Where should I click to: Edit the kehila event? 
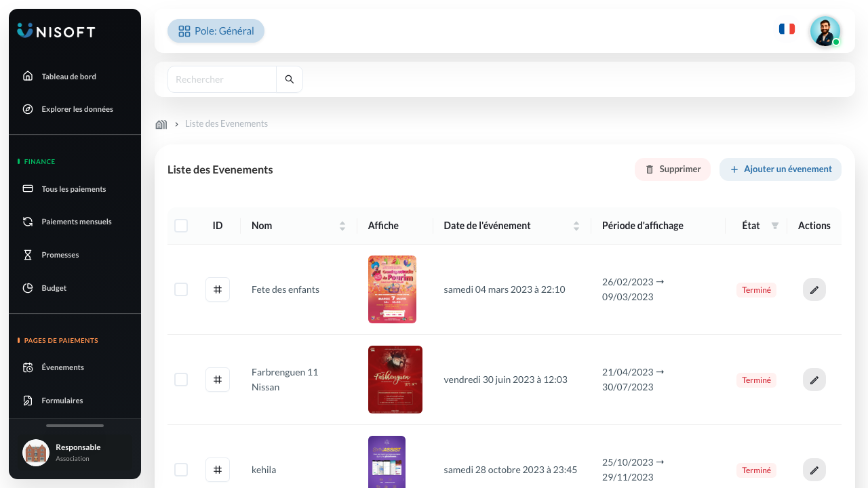(814, 470)
